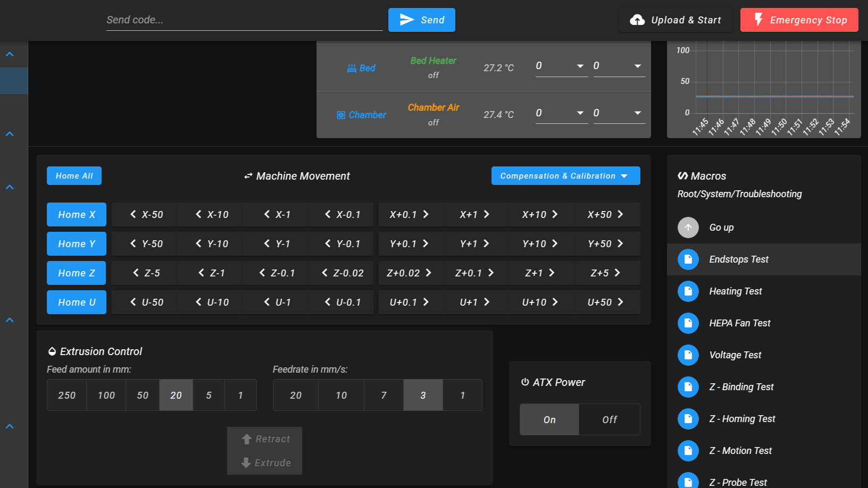Viewport: 868px width, 488px height.
Task: Collapse the bottom sidebar chevron section
Action: pos(10,426)
